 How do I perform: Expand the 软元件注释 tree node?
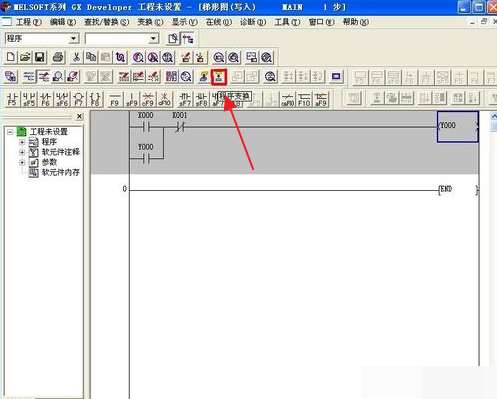coord(22,152)
